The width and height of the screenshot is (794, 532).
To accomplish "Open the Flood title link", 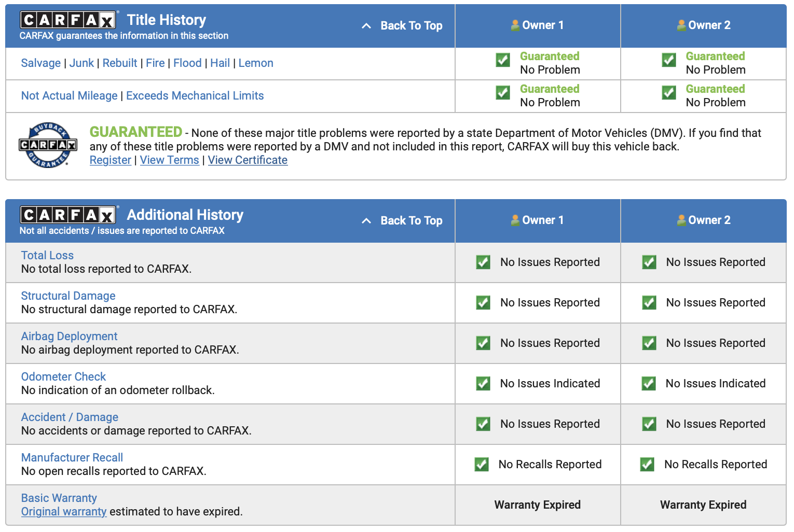I will 187,63.
